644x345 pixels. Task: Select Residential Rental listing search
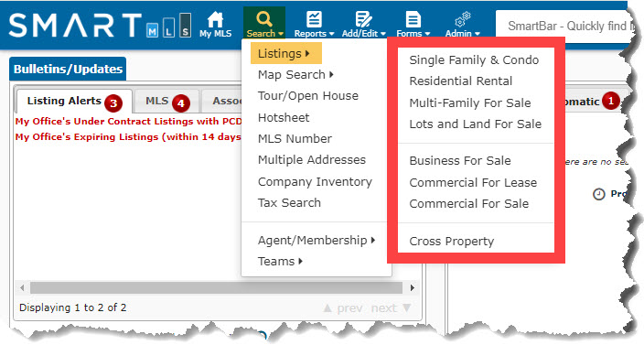tap(460, 81)
